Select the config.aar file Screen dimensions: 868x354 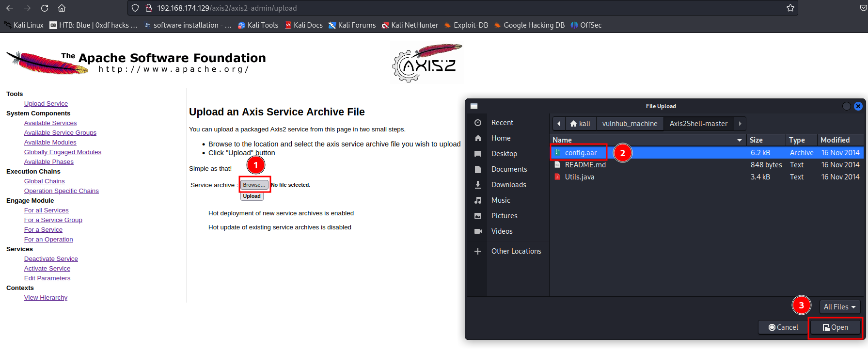pos(707,153)
